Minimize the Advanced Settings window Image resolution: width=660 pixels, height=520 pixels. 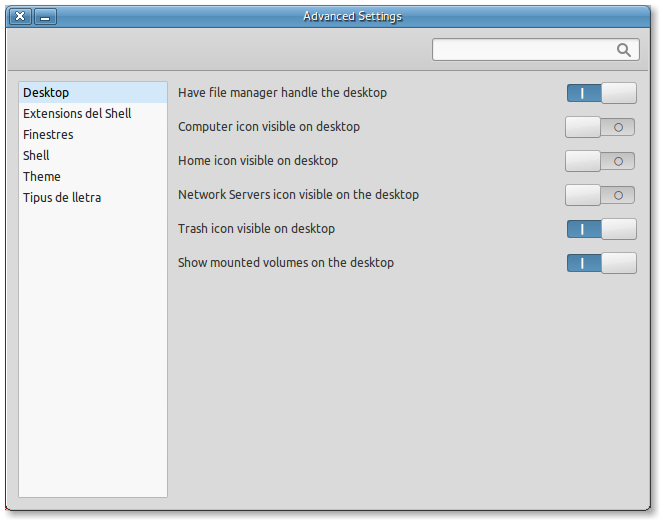point(46,17)
